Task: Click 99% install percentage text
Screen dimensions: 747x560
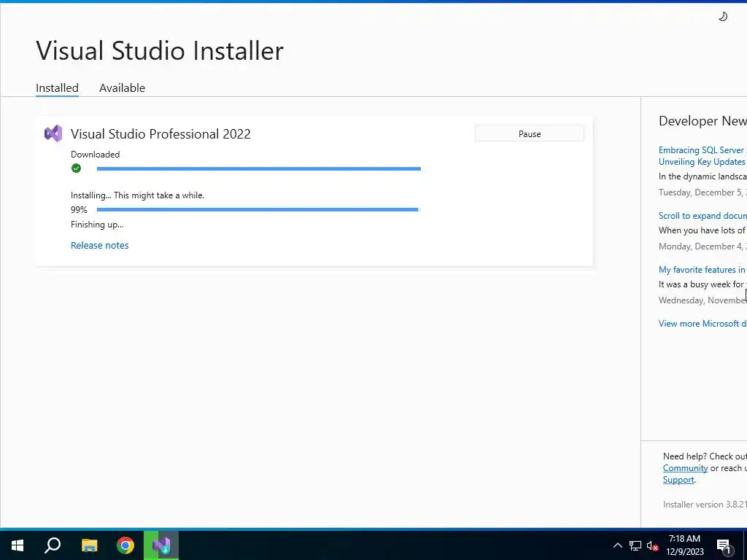Action: coord(79,209)
